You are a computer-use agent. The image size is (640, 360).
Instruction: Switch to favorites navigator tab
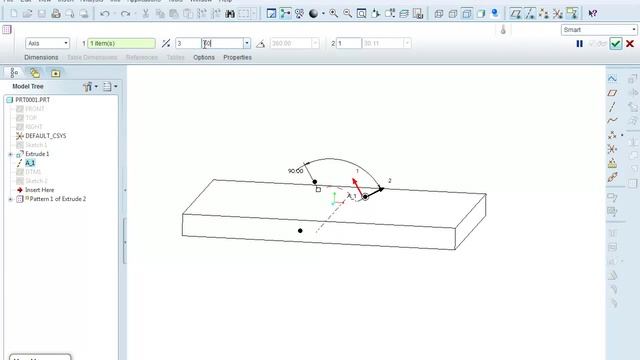[x=56, y=73]
